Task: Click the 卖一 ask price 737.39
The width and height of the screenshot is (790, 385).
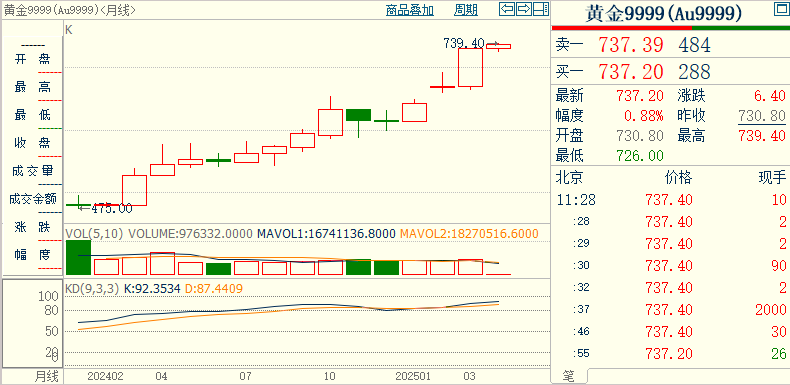Action: [x=631, y=45]
